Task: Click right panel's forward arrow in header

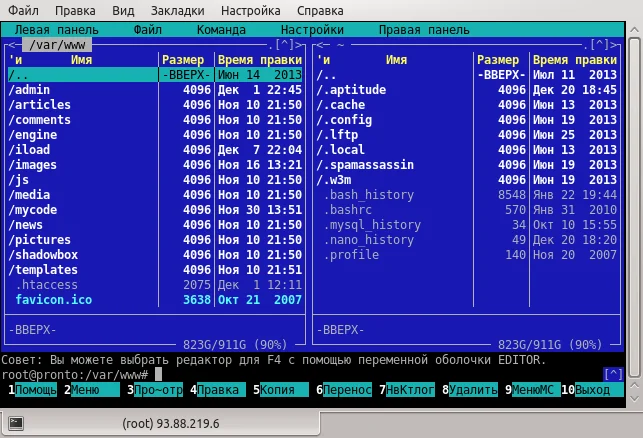Action: (x=614, y=45)
